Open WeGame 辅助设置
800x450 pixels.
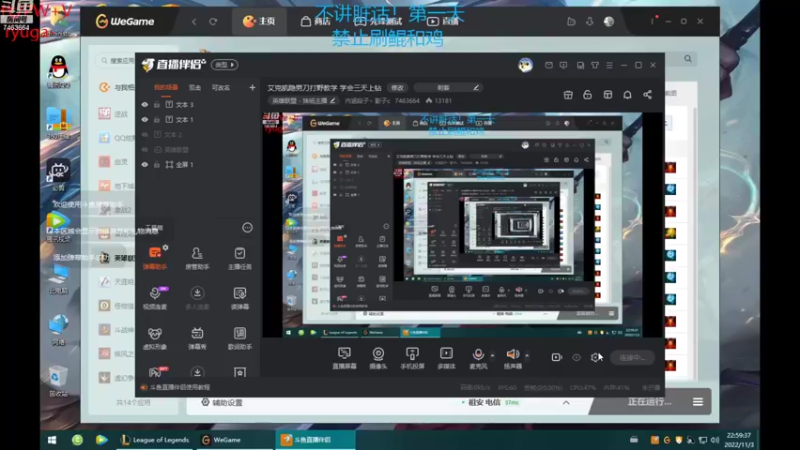pos(222,403)
